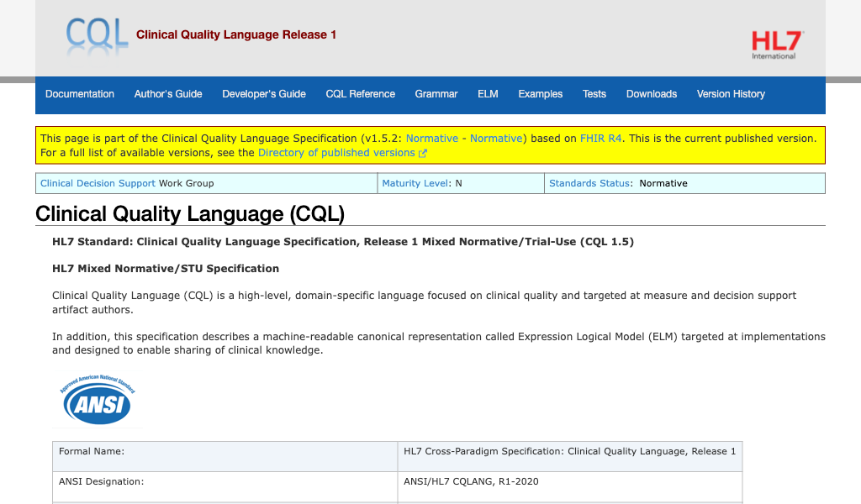Image resolution: width=861 pixels, height=504 pixels.
Task: Click the Maturity Level link
Action: (x=415, y=183)
